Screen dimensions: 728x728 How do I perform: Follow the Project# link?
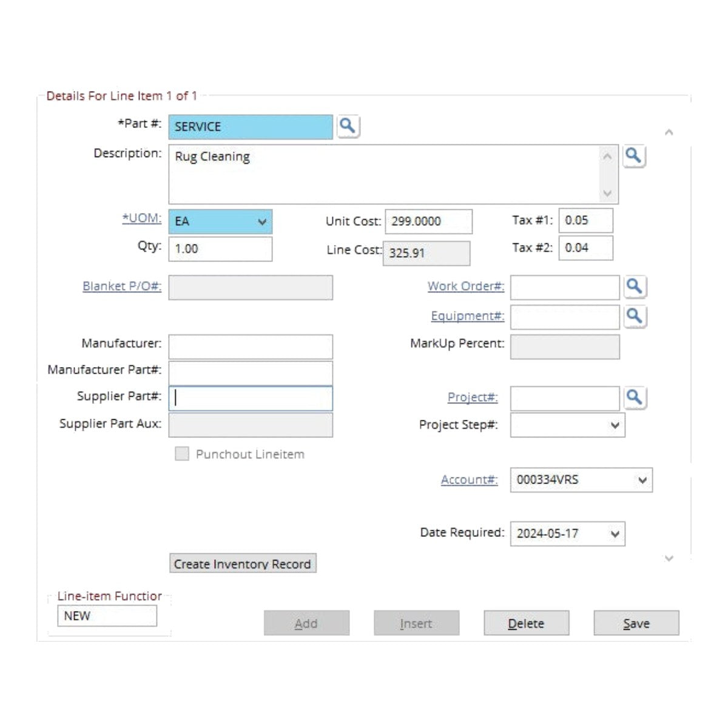point(473,397)
